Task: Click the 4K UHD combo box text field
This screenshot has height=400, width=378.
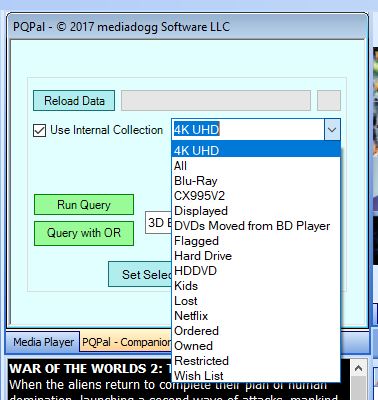Action: (x=248, y=130)
